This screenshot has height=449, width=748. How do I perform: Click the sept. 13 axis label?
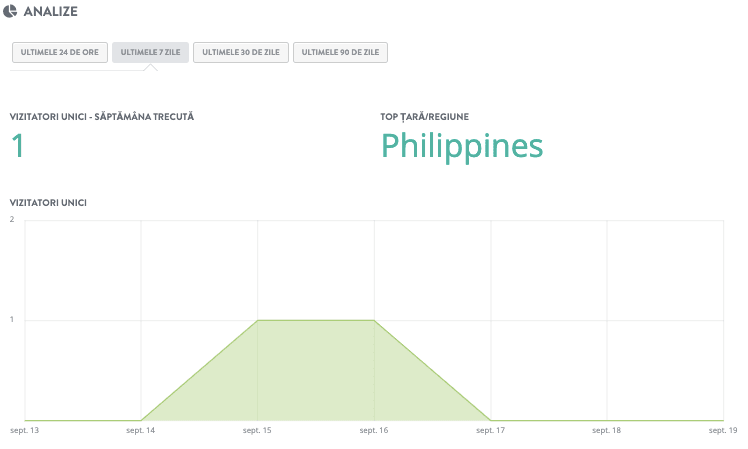click(x=24, y=430)
